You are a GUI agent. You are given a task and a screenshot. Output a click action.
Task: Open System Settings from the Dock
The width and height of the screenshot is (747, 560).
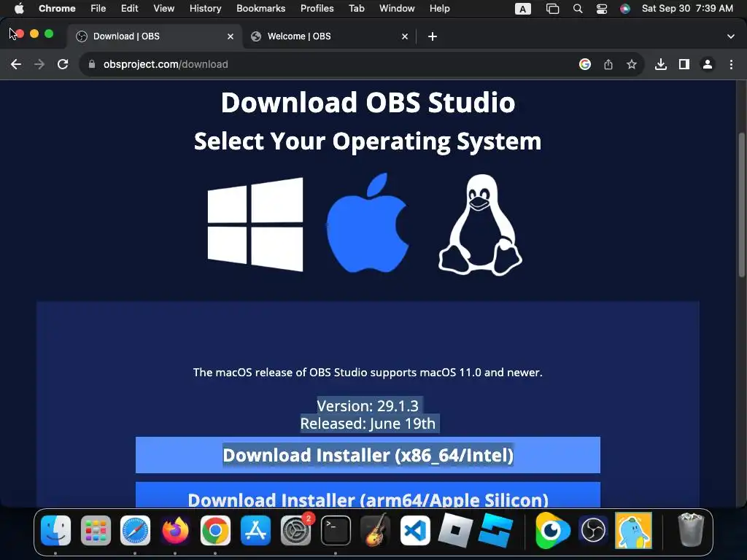tap(296, 531)
